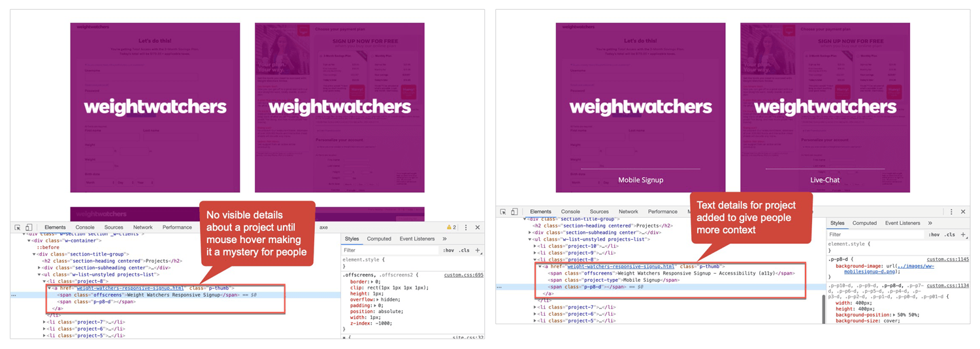Collapse the project-8 list item in left screenshot

44,282
